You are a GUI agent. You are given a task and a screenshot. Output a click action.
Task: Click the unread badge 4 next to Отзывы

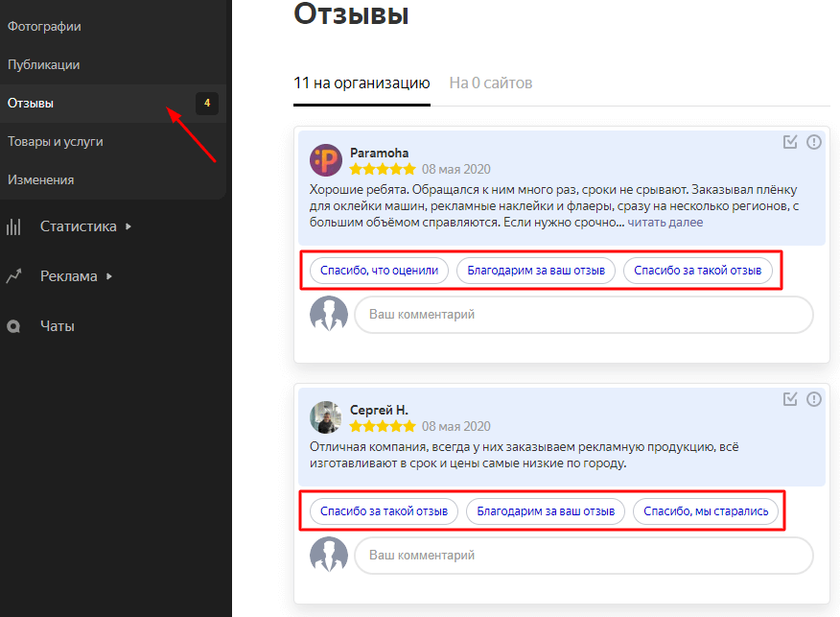point(207,103)
